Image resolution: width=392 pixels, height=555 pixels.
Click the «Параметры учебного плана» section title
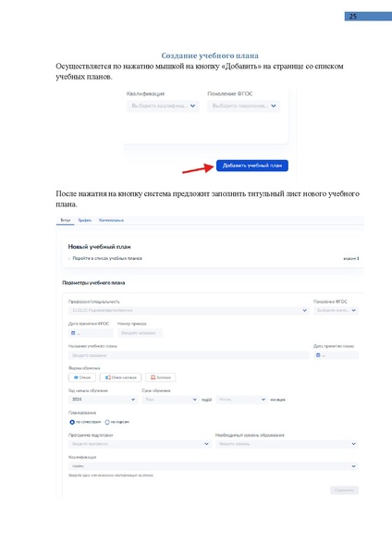(93, 283)
